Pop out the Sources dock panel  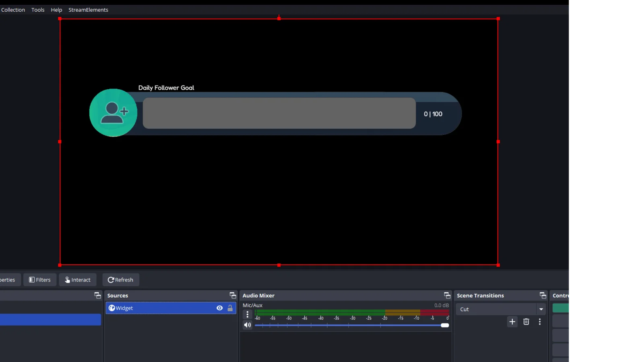pyautogui.click(x=233, y=296)
